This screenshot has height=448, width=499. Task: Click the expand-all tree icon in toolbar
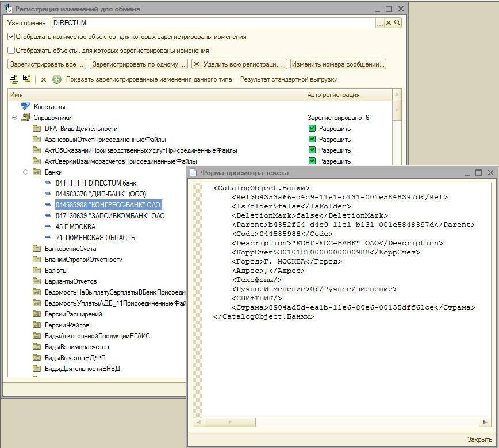pyautogui.click(x=26, y=79)
